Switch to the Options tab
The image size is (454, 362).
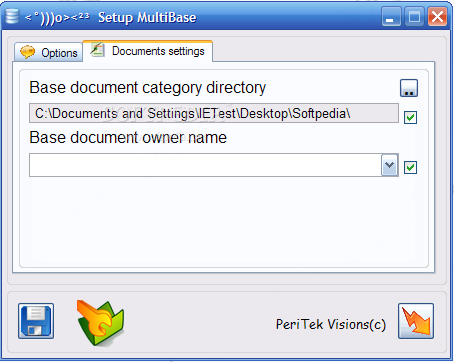point(48,52)
